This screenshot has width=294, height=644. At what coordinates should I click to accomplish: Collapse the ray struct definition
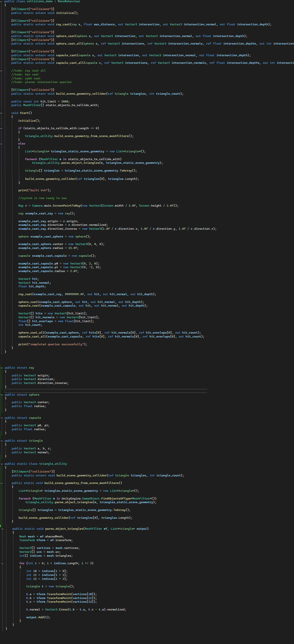pyautogui.click(x=2, y=368)
